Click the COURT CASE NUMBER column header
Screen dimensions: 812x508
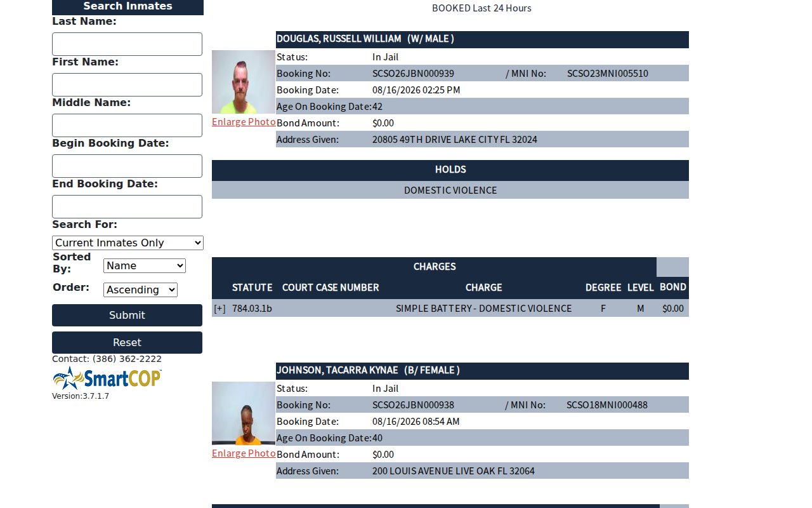pyautogui.click(x=331, y=288)
